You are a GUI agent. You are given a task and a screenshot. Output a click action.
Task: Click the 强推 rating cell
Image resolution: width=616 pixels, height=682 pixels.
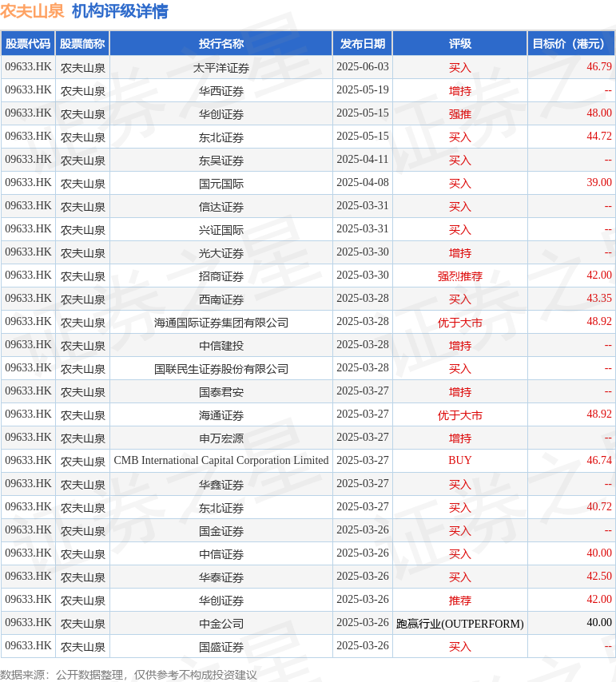(x=460, y=114)
